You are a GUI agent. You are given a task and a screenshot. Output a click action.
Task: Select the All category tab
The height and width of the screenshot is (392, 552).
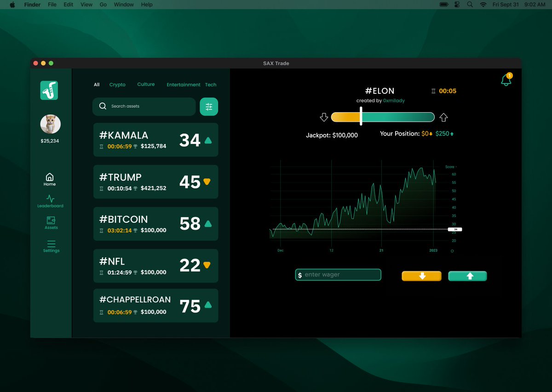pyautogui.click(x=97, y=85)
